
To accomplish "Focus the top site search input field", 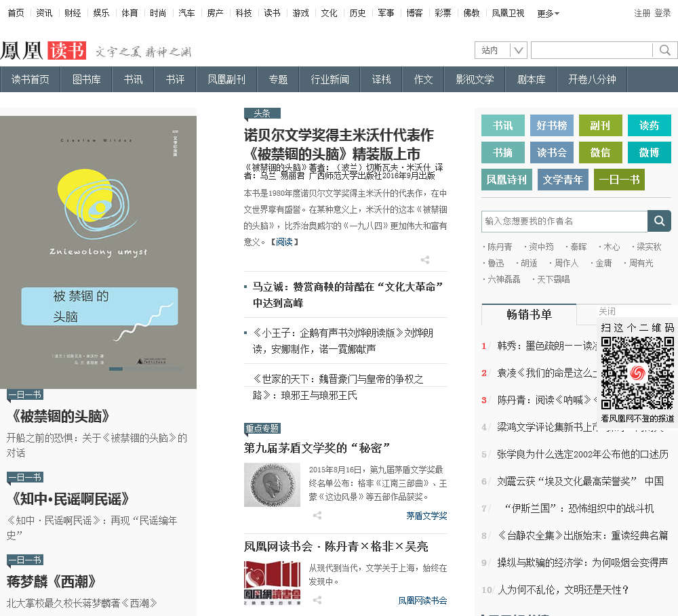I will click(591, 50).
